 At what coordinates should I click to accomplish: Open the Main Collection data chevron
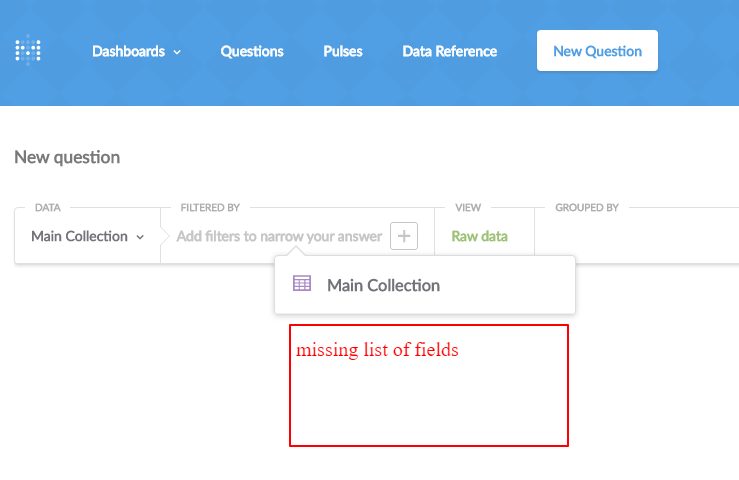(x=140, y=237)
